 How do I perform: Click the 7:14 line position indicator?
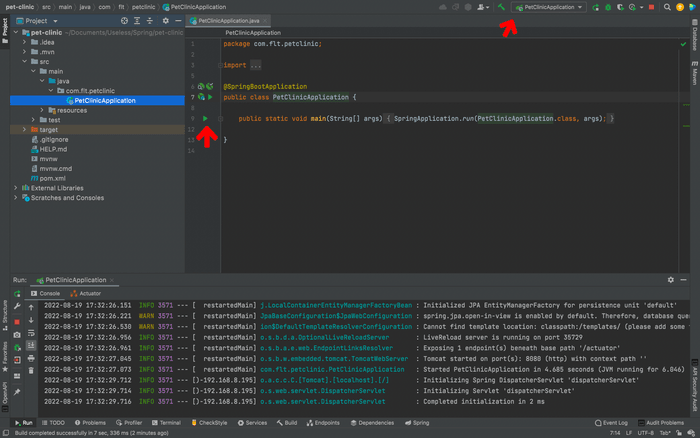615,433
